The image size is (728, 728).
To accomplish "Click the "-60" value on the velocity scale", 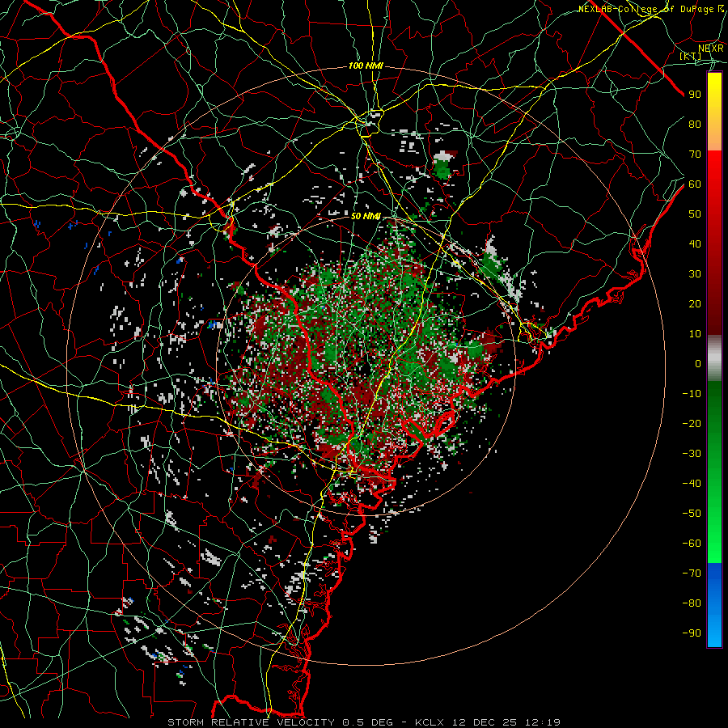I will (x=692, y=544).
